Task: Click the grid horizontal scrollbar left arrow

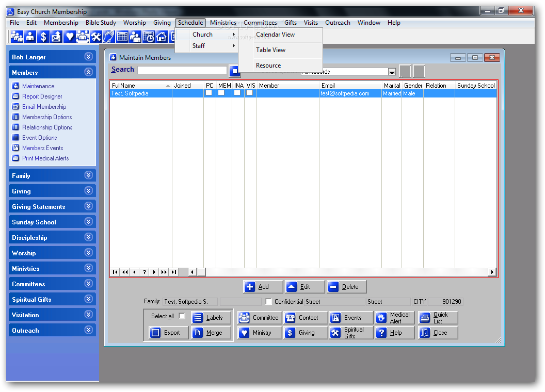Action: click(x=192, y=272)
